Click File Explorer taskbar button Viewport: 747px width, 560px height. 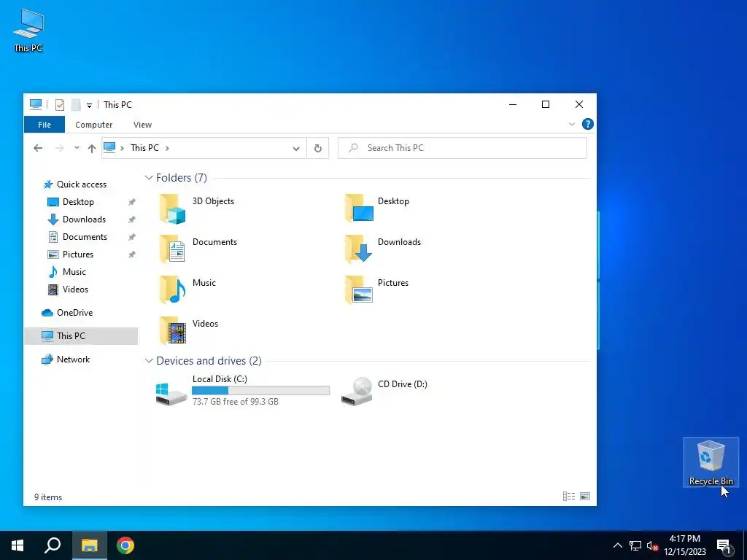tap(90, 545)
